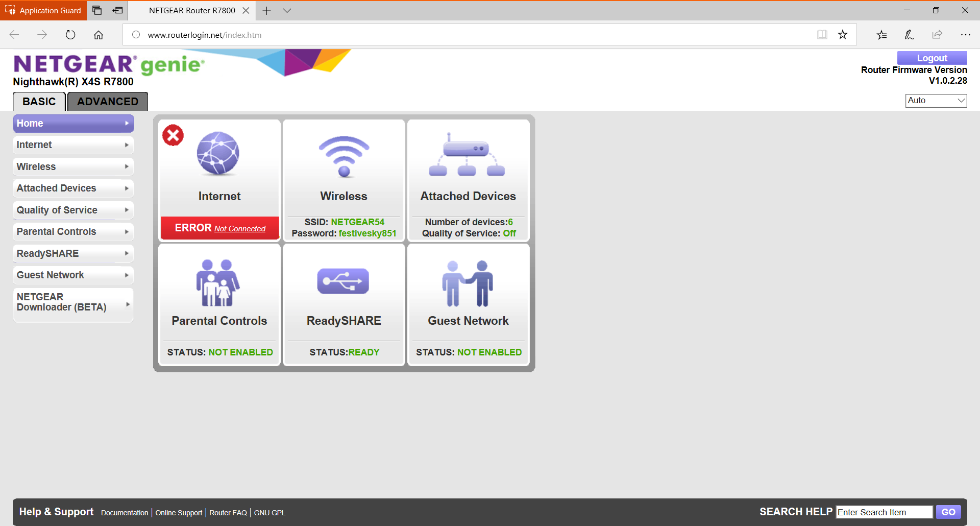Select NETGEAR Downloader (BETA) in sidebar

point(73,304)
